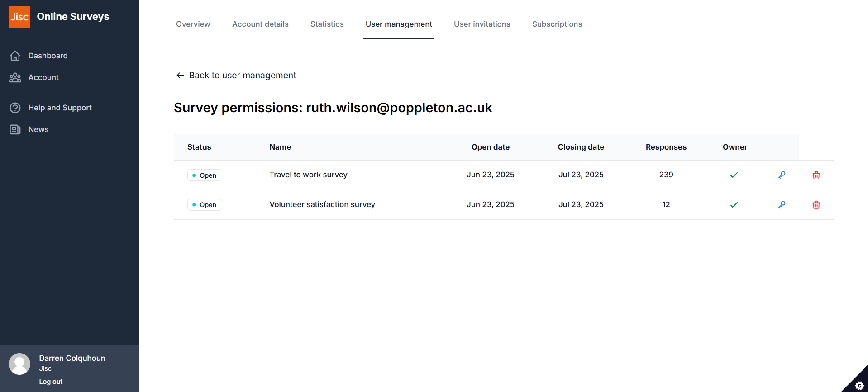Switch to the Overview tab
Screen dimensions: 868x392
pos(193,24)
